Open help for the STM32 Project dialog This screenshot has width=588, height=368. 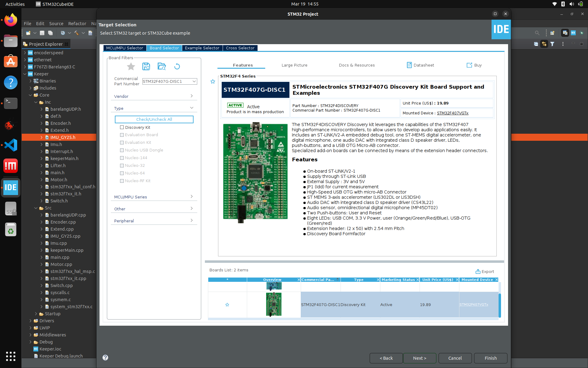pos(105,358)
